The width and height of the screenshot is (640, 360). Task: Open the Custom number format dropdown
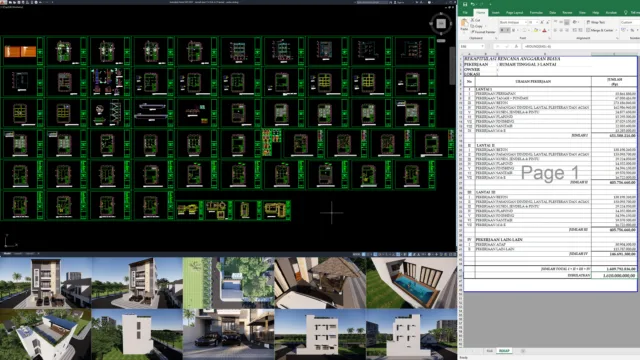point(630,22)
